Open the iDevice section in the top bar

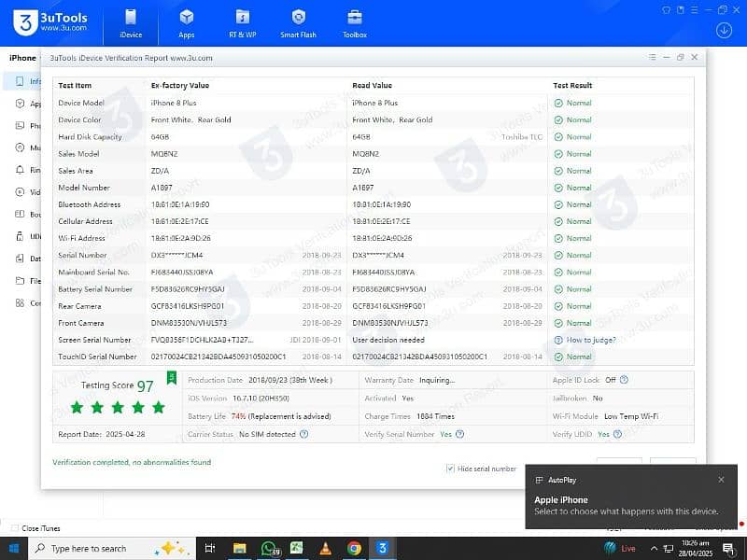[x=131, y=22]
